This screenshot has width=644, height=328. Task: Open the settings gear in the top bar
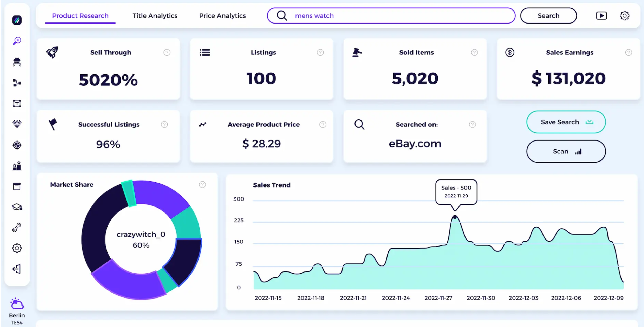coord(624,16)
